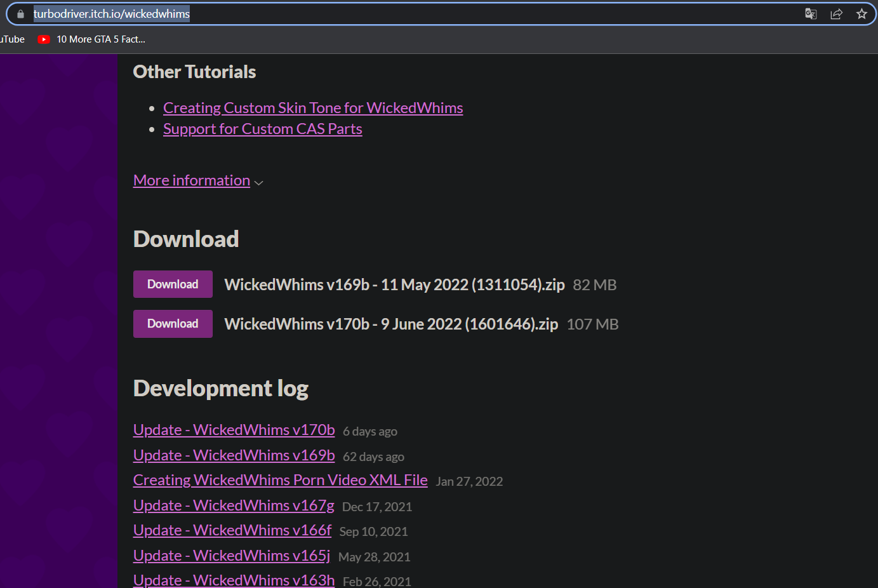This screenshot has width=878, height=588.
Task: Open Update - WickedWhims v170b devlog
Action: pyautogui.click(x=234, y=430)
